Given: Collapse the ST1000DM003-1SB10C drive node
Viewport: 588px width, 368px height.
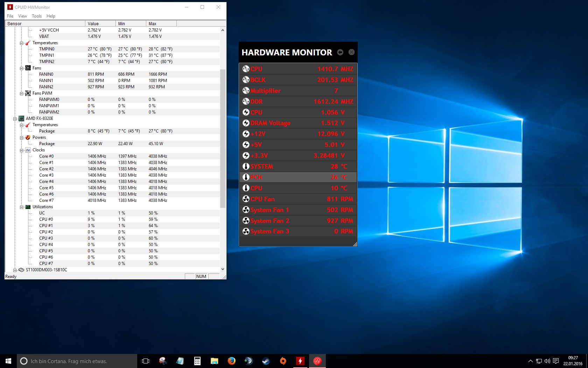Looking at the screenshot, I should click(15, 270).
